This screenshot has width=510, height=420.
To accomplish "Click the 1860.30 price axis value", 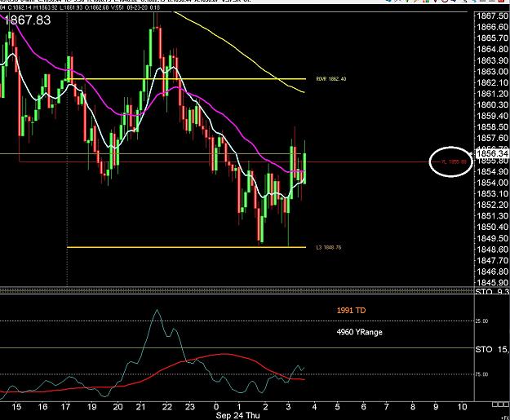I will 492,104.
